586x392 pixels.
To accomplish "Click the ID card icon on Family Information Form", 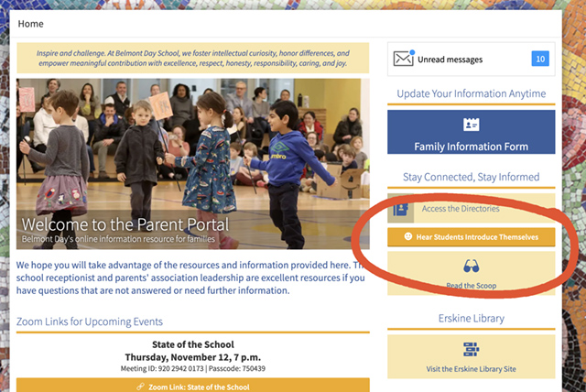I will coord(472,125).
